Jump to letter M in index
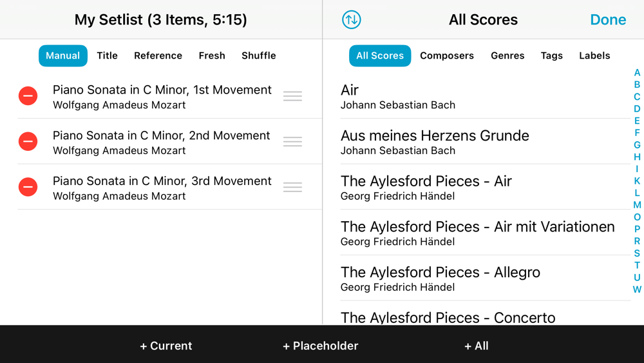644x363 pixels. [637, 205]
